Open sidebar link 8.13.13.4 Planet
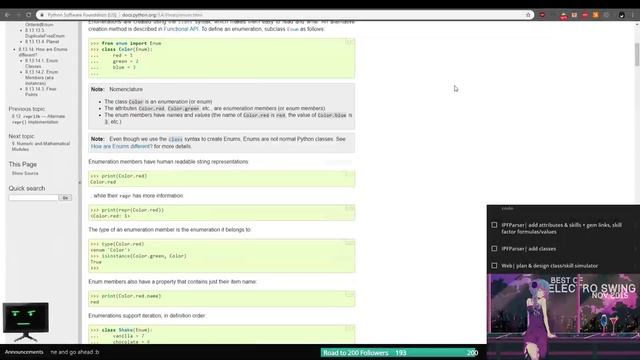 tap(42, 42)
